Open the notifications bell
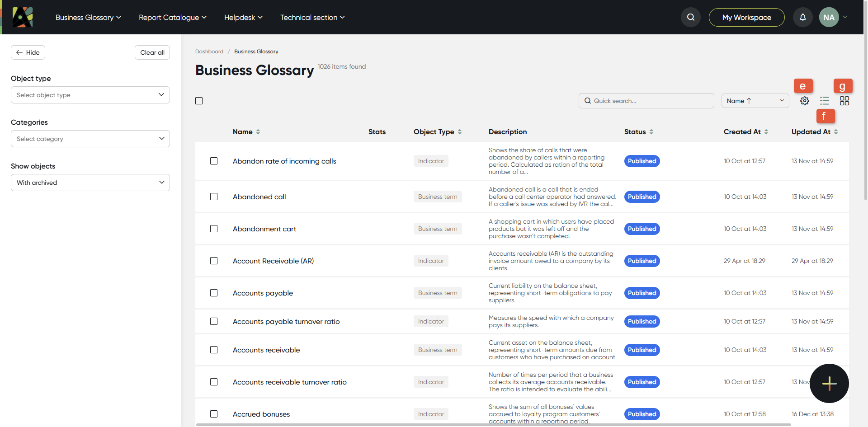The height and width of the screenshot is (427, 868). [x=802, y=17]
